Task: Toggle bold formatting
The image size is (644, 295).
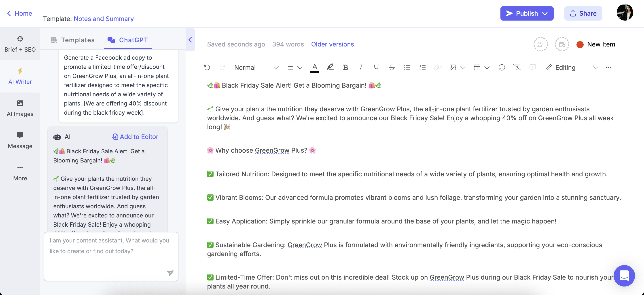Action: click(x=345, y=67)
